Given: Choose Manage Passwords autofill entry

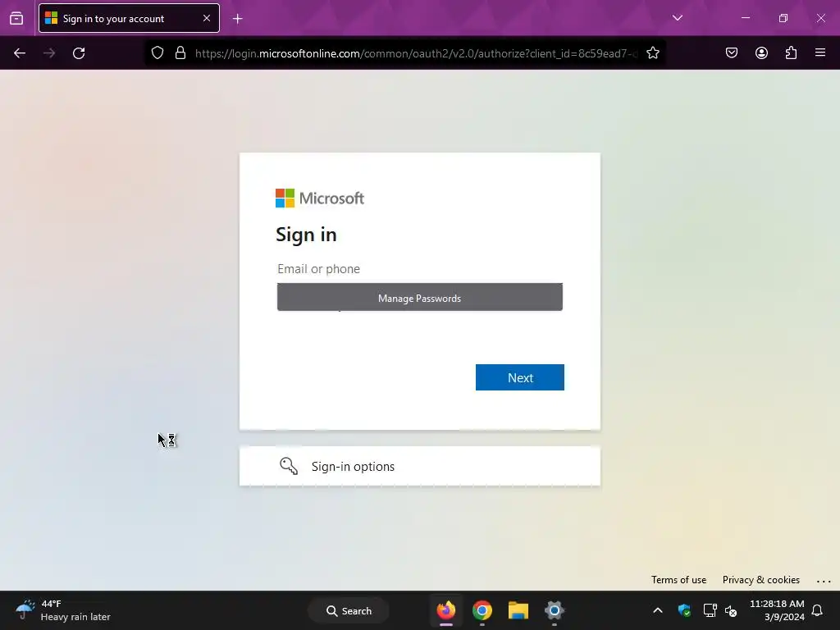Looking at the screenshot, I should [x=419, y=297].
